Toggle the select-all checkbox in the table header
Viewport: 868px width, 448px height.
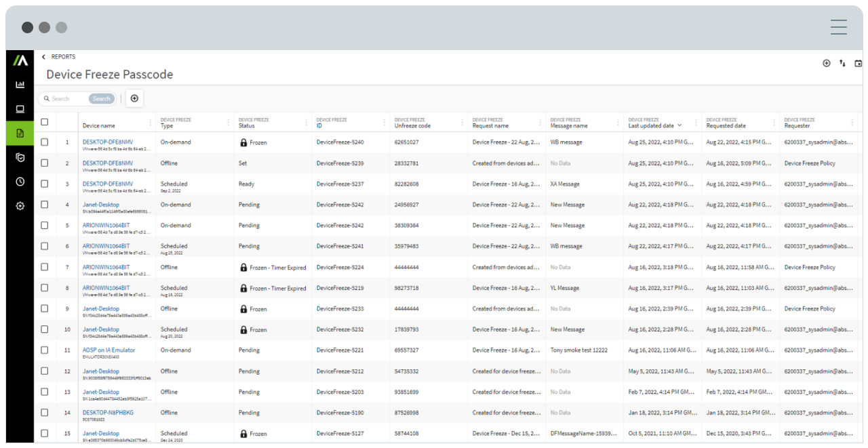point(45,122)
